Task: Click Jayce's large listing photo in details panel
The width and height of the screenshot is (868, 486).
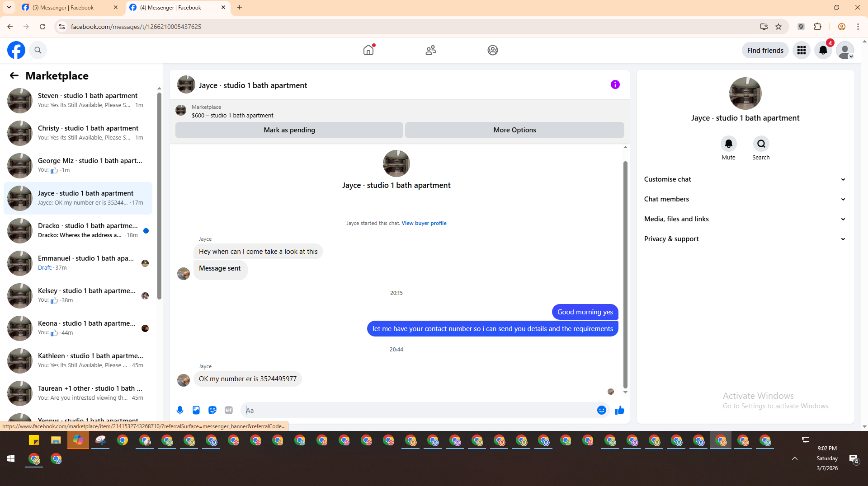Action: [745, 93]
